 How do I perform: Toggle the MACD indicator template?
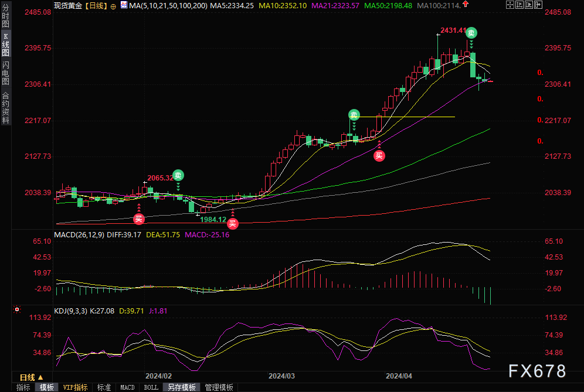click(x=127, y=387)
